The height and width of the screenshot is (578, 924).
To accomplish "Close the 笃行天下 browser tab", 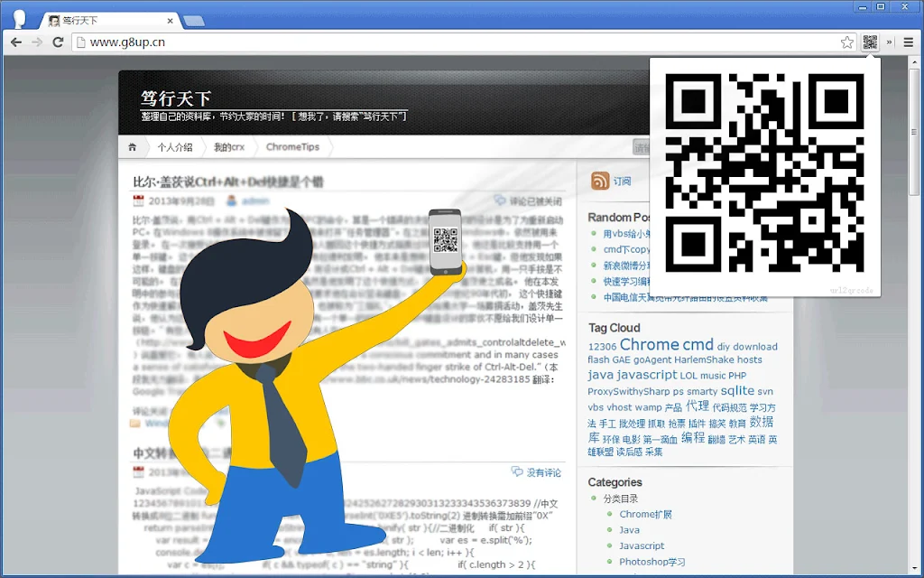I will pos(171,21).
